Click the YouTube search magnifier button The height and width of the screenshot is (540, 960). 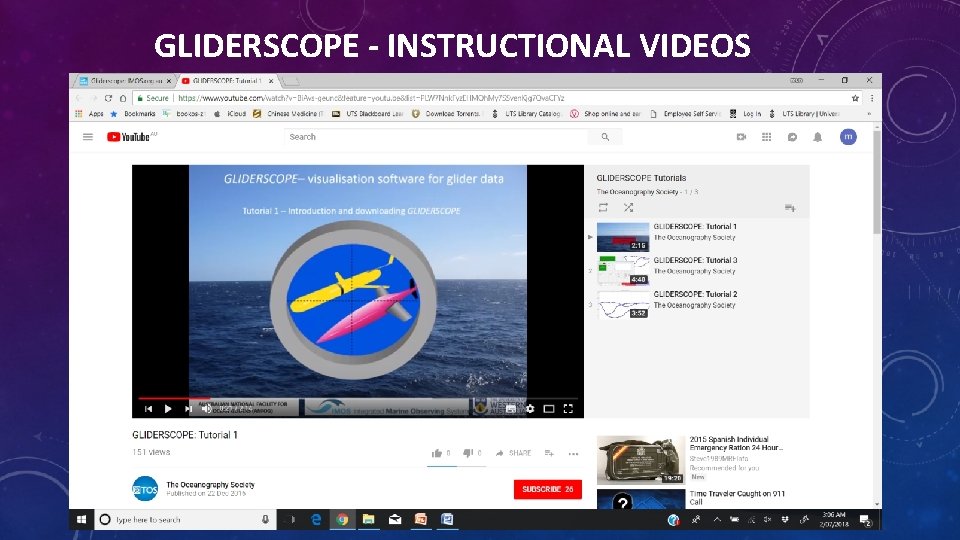[605, 137]
